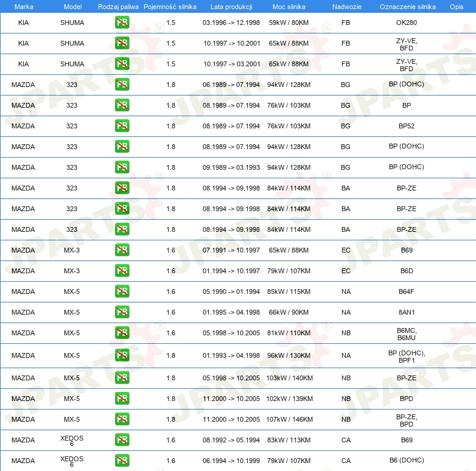Screen dimensions: 476x471
Task: Select date cell 01.1994 -> 10.1997
Action: [231, 271]
